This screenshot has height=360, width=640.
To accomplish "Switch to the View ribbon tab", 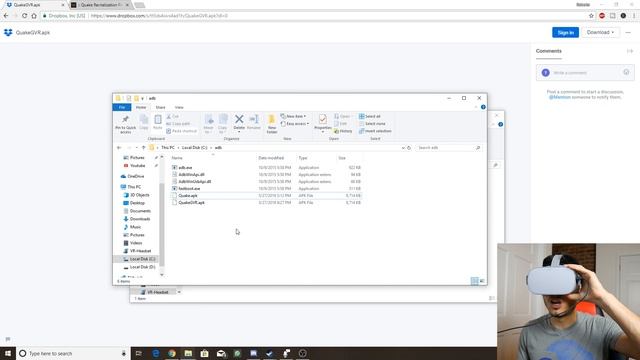I will 179,107.
